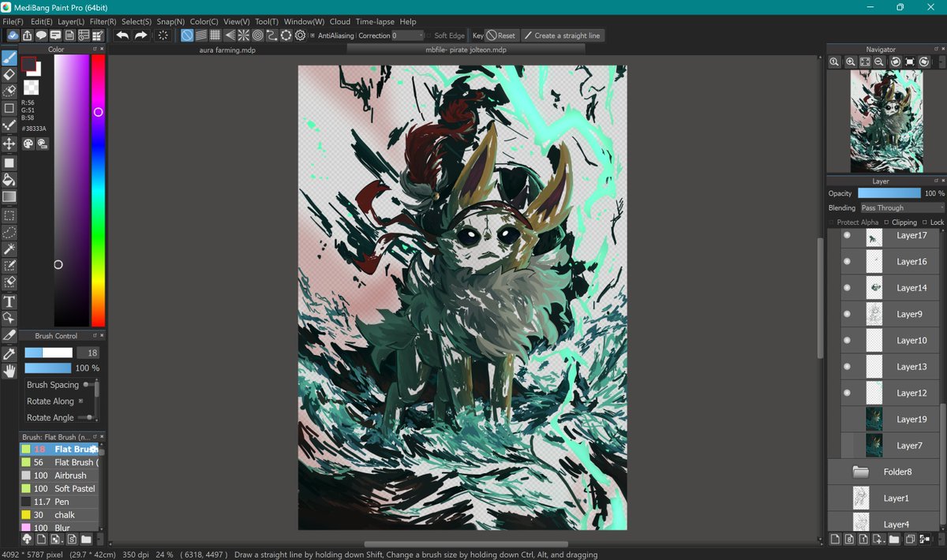The width and height of the screenshot is (947, 560).
Task: Switch to the mbfile- pirate jolteon.mdp tab
Action: pyautogui.click(x=466, y=50)
